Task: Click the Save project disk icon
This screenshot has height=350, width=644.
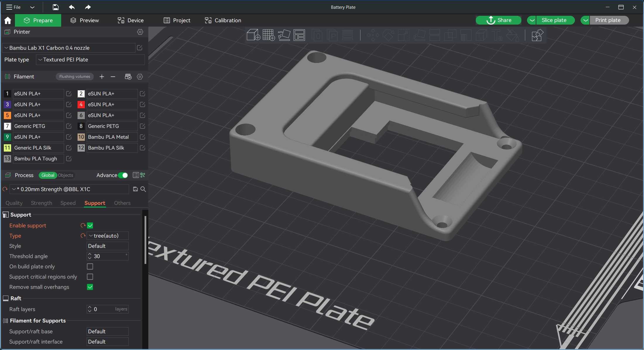Action: [56, 7]
